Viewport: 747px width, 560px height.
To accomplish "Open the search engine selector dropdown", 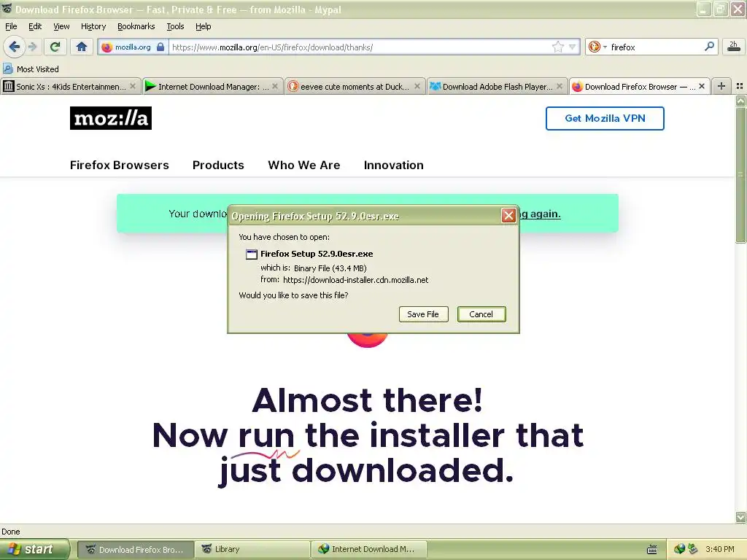I will coord(598,47).
